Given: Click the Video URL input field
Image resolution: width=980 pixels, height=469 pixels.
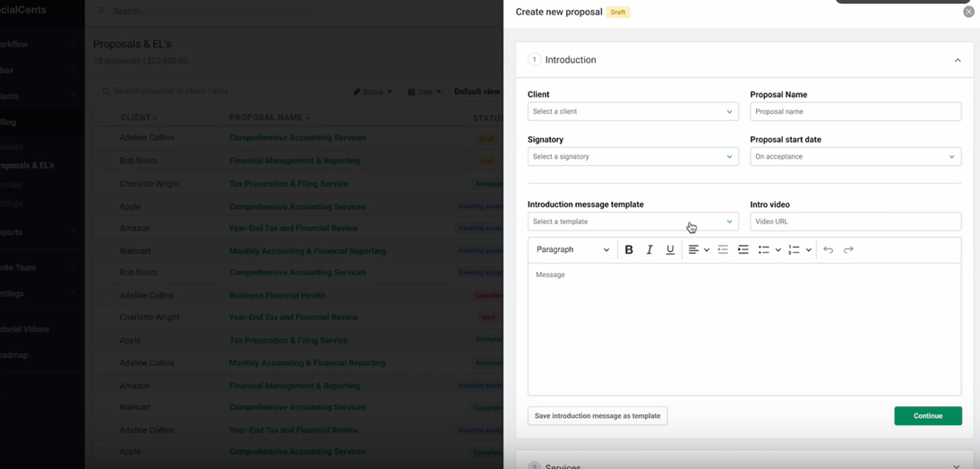Looking at the screenshot, I should coord(855,221).
